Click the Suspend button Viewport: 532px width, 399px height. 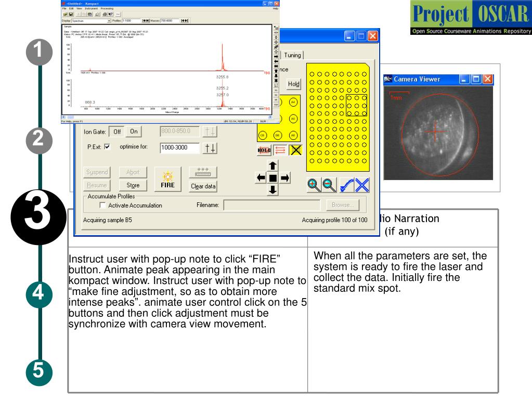point(97,172)
